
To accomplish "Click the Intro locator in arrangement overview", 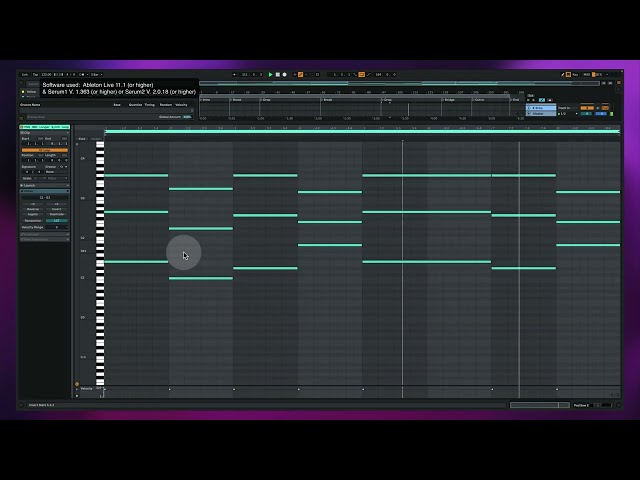I will click(206, 100).
